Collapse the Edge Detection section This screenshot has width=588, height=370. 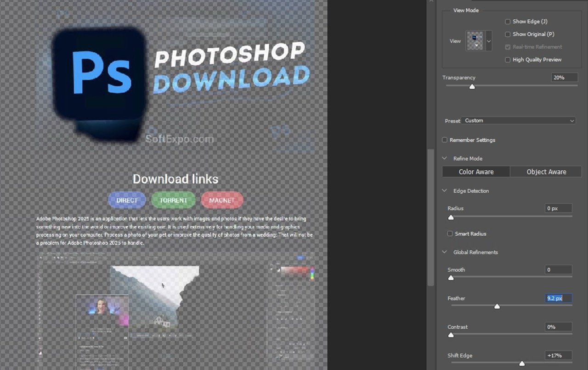click(x=444, y=191)
